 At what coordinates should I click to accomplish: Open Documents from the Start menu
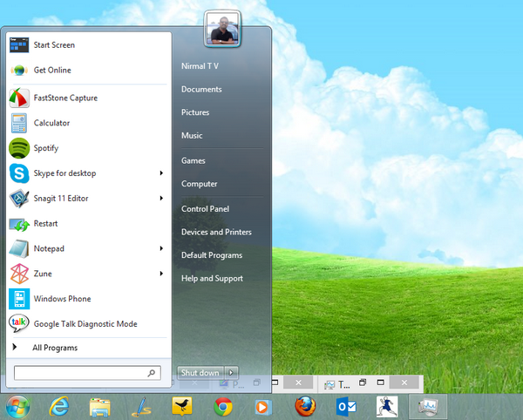(x=201, y=90)
